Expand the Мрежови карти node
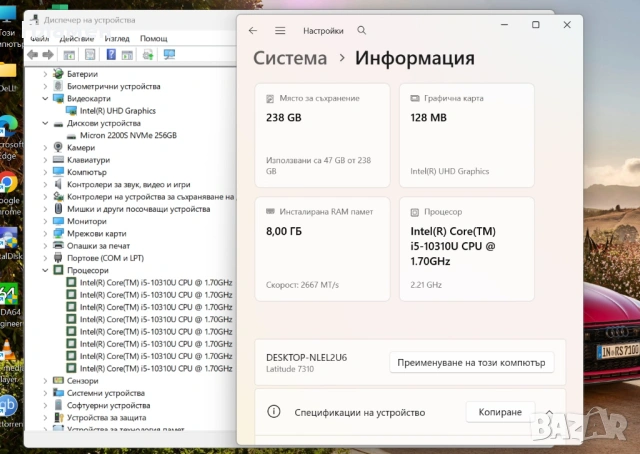The image size is (640, 454). coord(45,234)
